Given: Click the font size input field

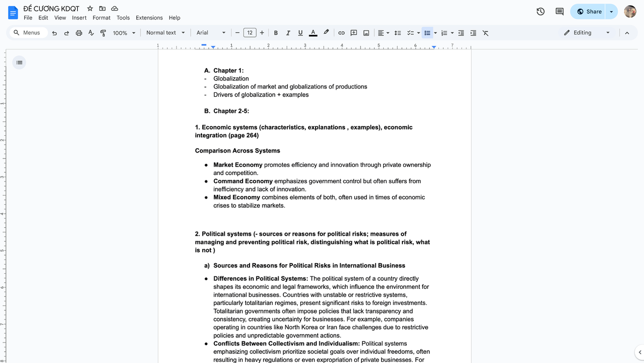Looking at the screenshot, I should (249, 32).
